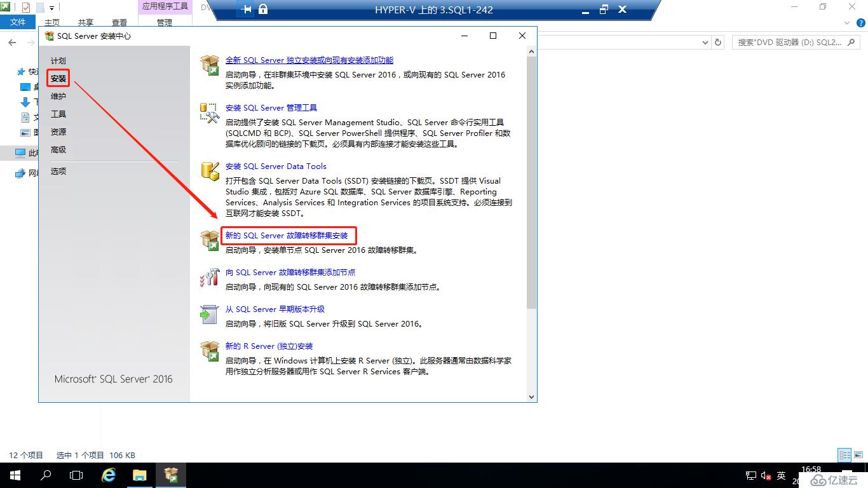The image size is (868, 488).
Task: Switch to the 查看 ribbon tab
Action: tap(119, 22)
